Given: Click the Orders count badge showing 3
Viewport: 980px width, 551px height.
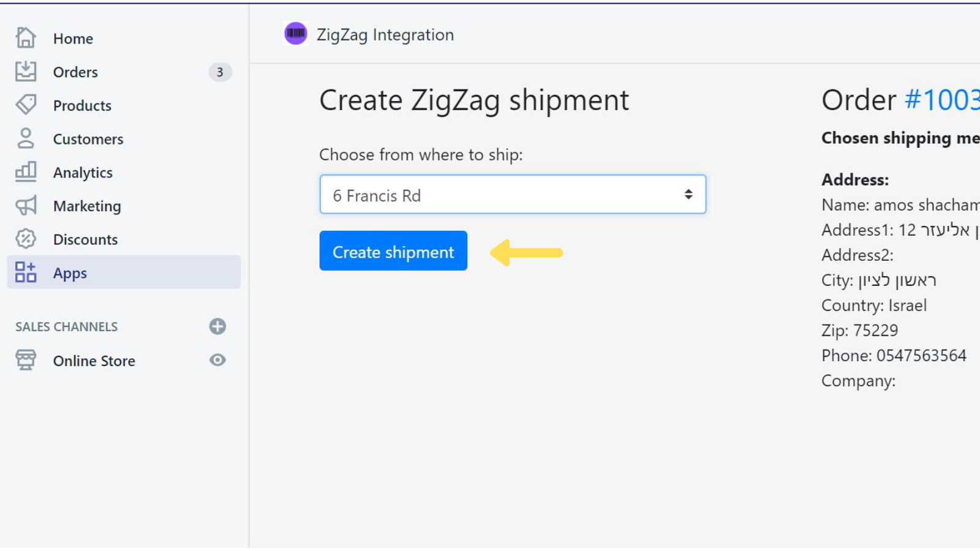Looking at the screenshot, I should click(219, 72).
